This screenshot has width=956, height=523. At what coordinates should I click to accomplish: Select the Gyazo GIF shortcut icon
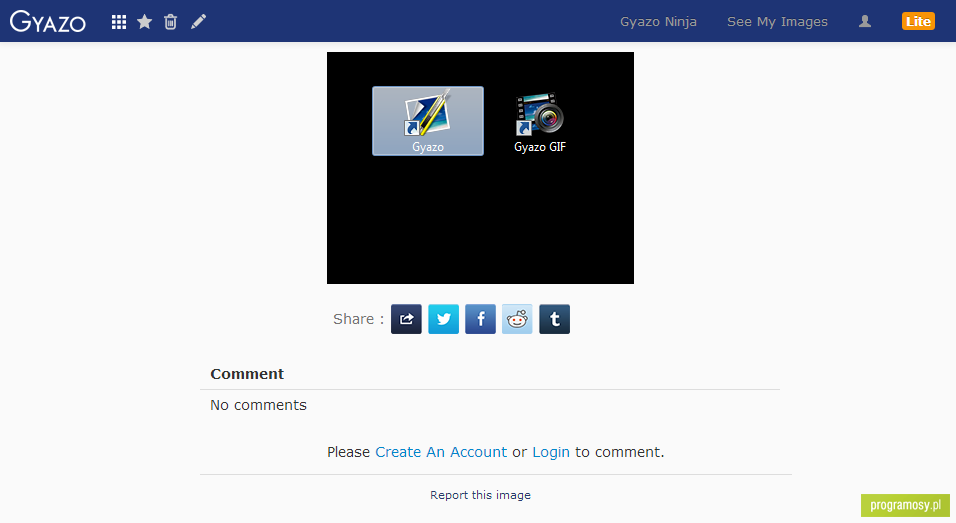[540, 122]
